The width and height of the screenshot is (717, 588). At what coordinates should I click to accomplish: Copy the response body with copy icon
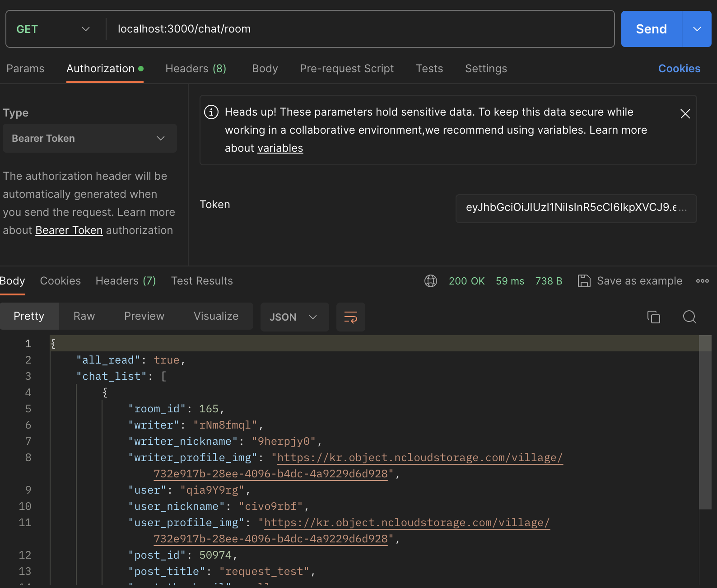pyautogui.click(x=653, y=317)
